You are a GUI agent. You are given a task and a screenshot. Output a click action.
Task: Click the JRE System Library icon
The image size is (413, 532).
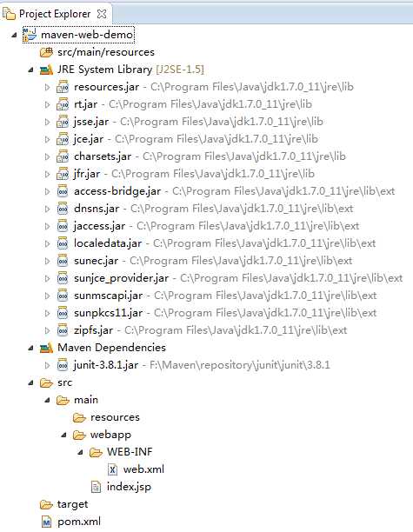[x=46, y=70]
